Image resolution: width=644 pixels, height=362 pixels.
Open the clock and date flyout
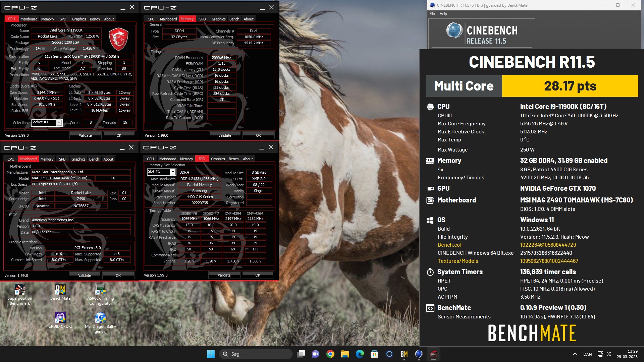[627, 354]
